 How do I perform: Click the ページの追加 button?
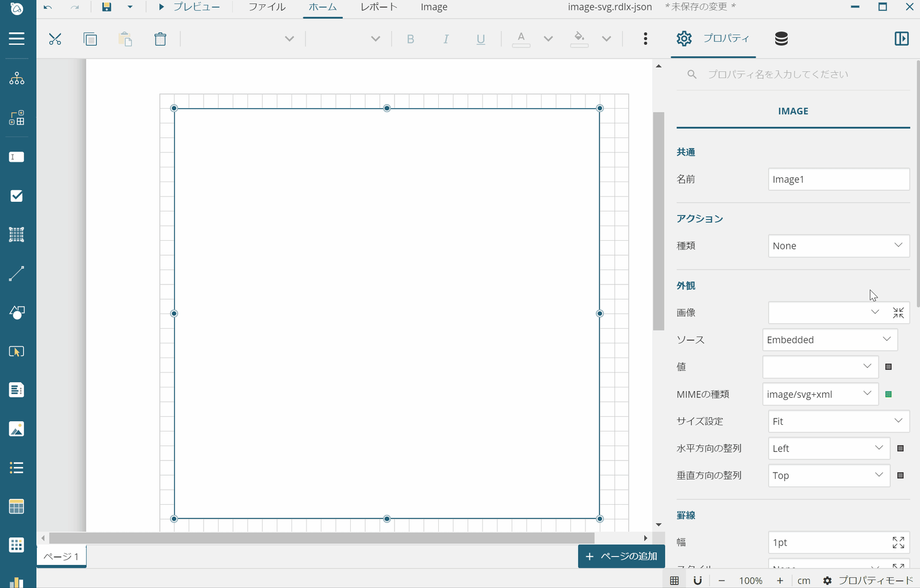coord(621,556)
